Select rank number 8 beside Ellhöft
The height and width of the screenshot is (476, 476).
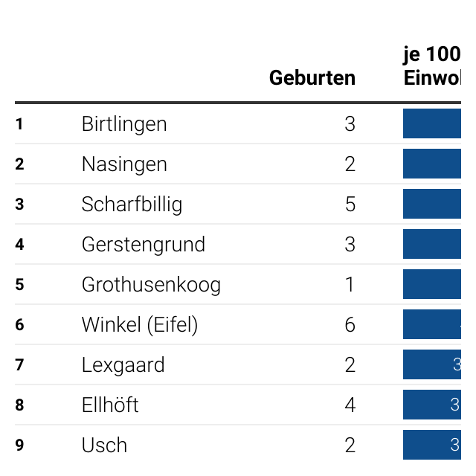point(19,405)
